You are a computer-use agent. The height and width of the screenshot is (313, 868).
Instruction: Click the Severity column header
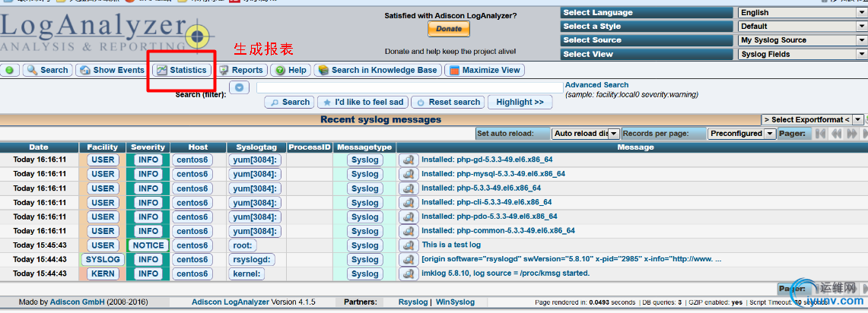[x=148, y=147]
